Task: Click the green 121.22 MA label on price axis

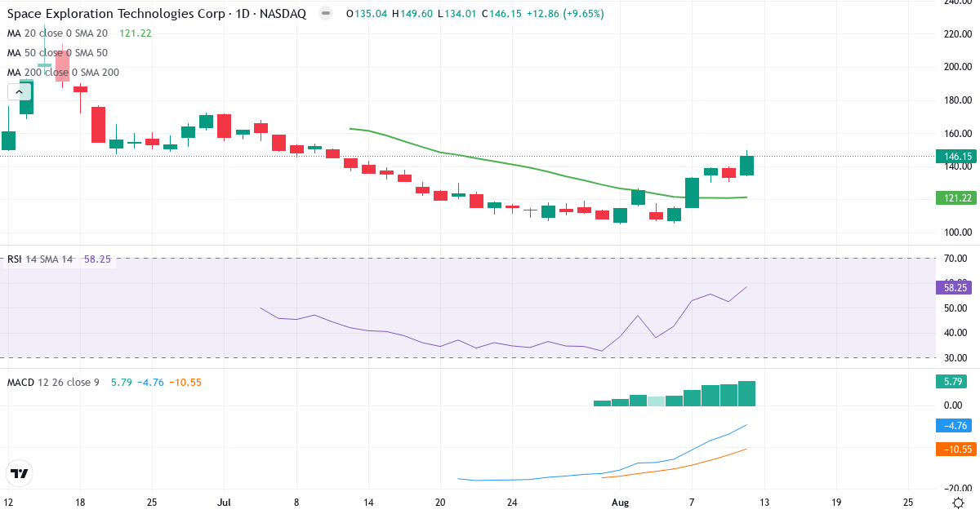Action: tap(956, 197)
